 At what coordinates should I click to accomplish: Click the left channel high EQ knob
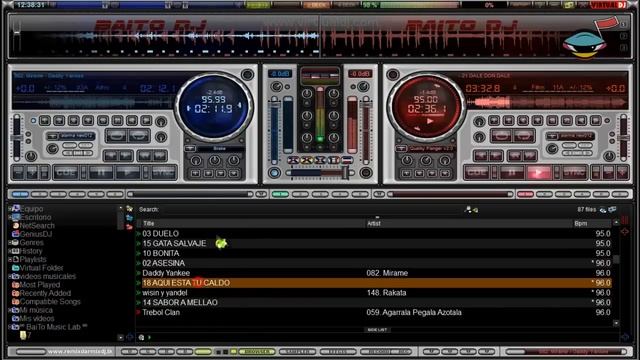[x=307, y=94]
